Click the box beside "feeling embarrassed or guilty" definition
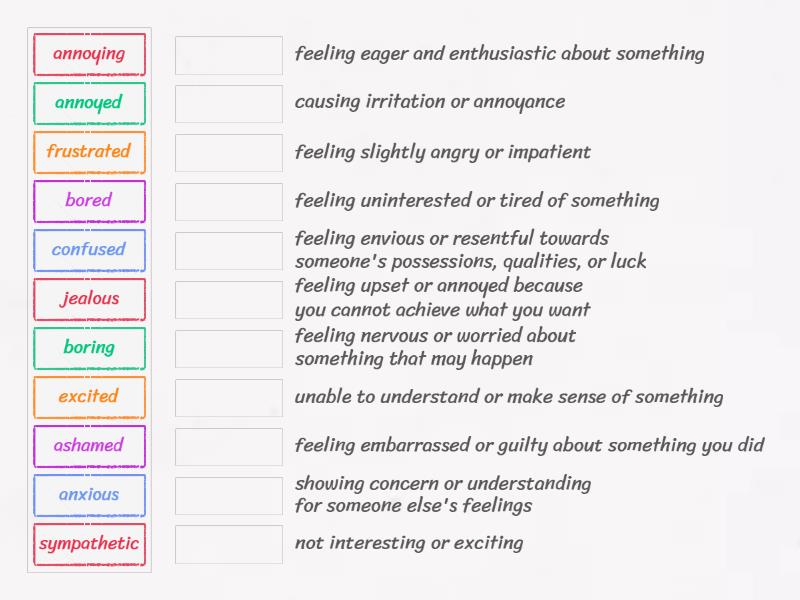This screenshot has width=800, height=600. (228, 446)
